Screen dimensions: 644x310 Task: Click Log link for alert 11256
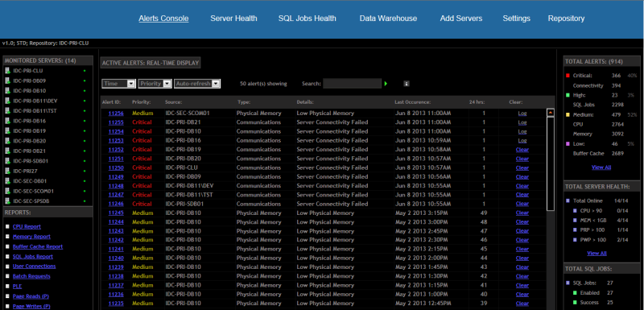(x=522, y=114)
